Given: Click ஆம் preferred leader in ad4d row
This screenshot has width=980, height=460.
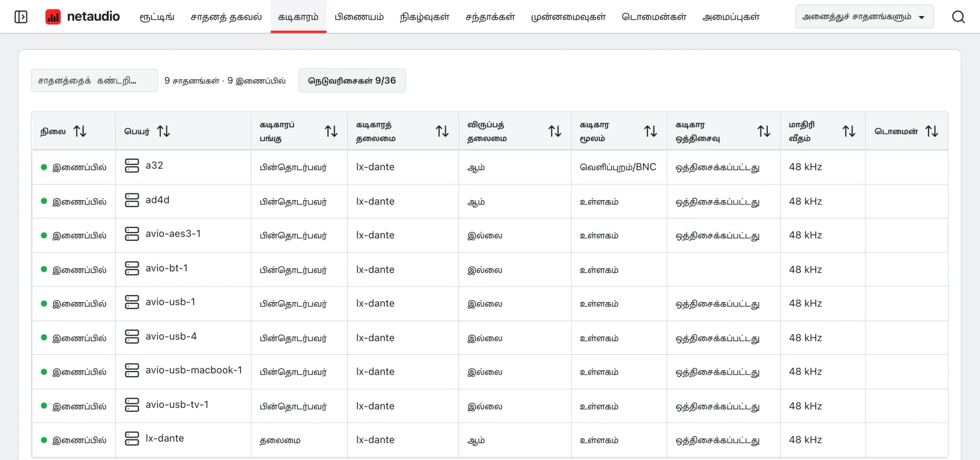Looking at the screenshot, I should click(476, 202).
